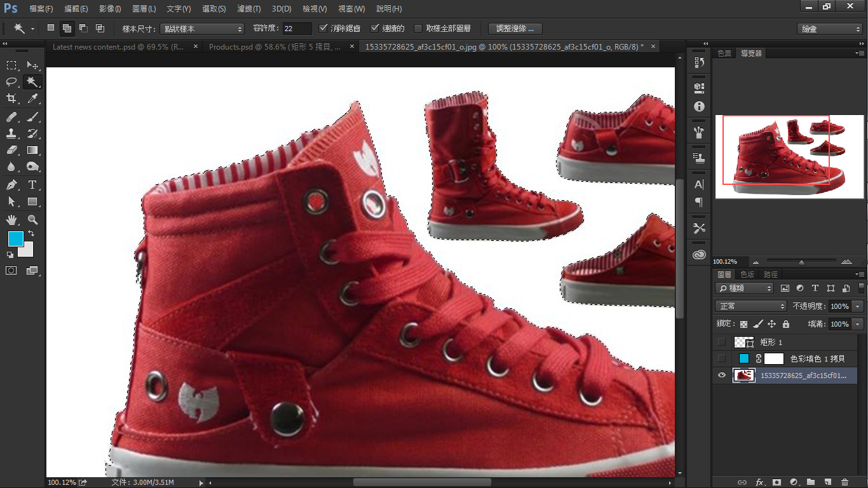Select the Crop tool
868x488 pixels.
(x=11, y=98)
